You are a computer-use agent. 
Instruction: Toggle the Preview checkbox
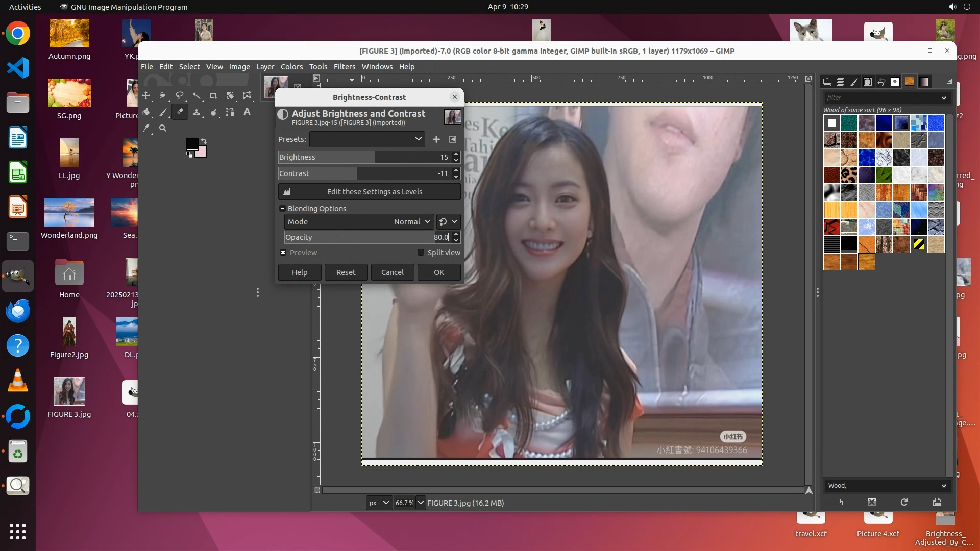(x=283, y=253)
